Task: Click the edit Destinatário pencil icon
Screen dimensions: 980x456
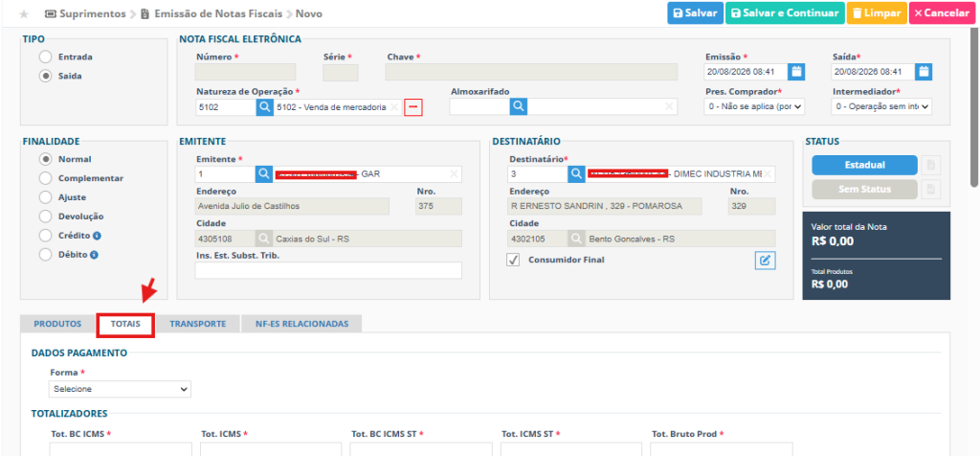Action: click(x=765, y=261)
